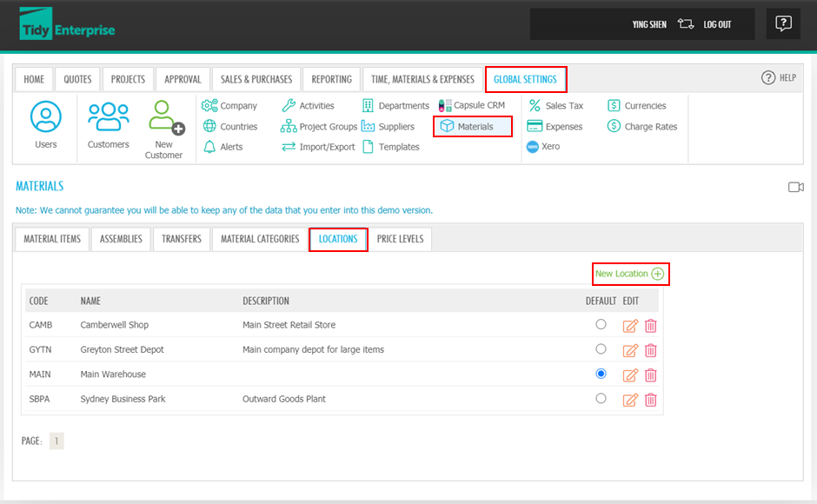Open the Material Items tab
The height and width of the screenshot is (504, 817).
point(52,239)
